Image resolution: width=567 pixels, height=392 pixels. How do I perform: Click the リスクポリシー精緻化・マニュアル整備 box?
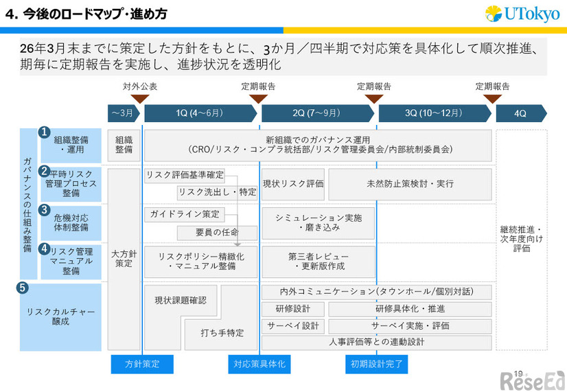click(200, 262)
